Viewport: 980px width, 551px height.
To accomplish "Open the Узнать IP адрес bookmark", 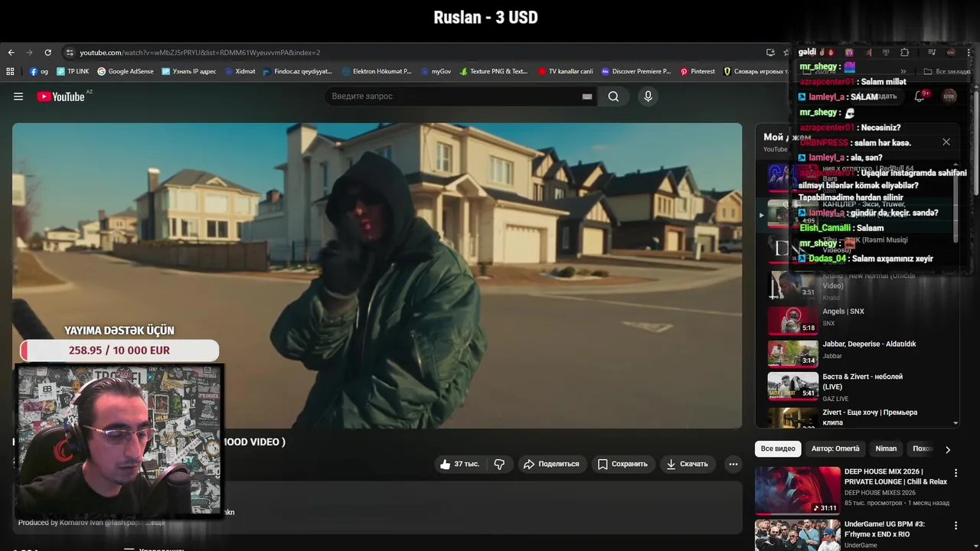I will 189,71.
